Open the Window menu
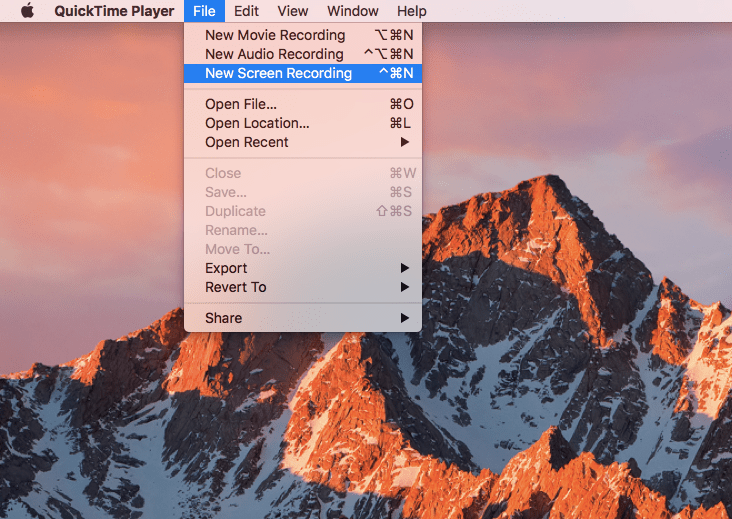 (352, 11)
